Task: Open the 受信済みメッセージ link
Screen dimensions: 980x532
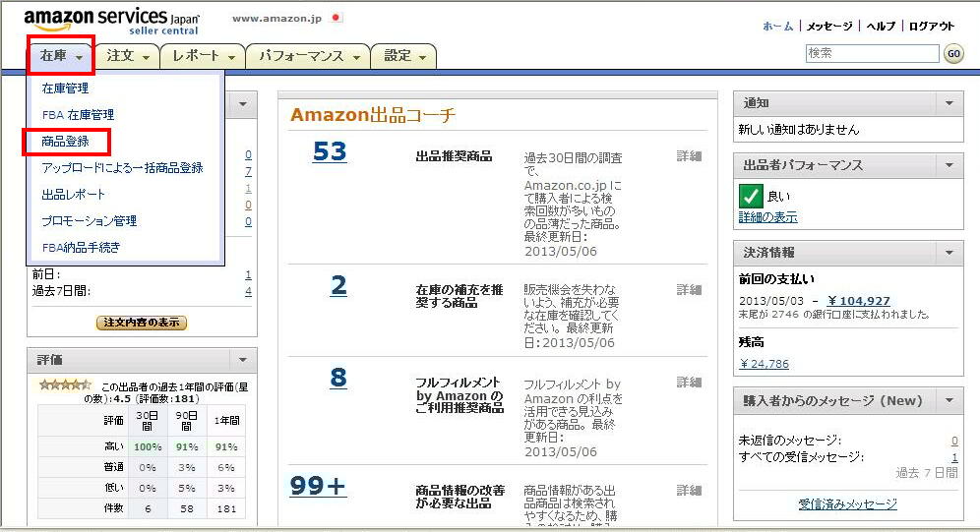Action: click(x=847, y=503)
